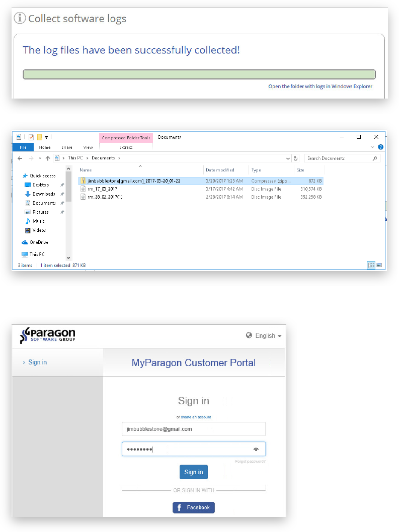399x532 pixels.
Task: Sort files by the Type column
Action: coord(256,170)
